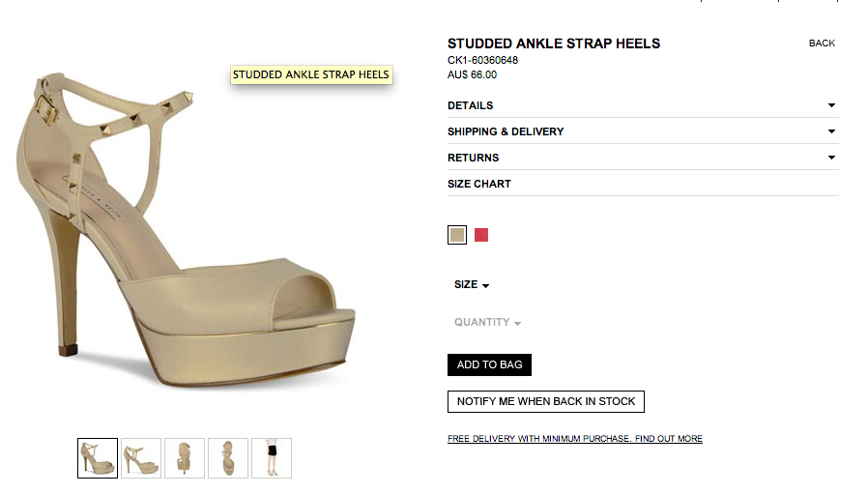
Task: Go back using the Back link
Action: point(822,44)
